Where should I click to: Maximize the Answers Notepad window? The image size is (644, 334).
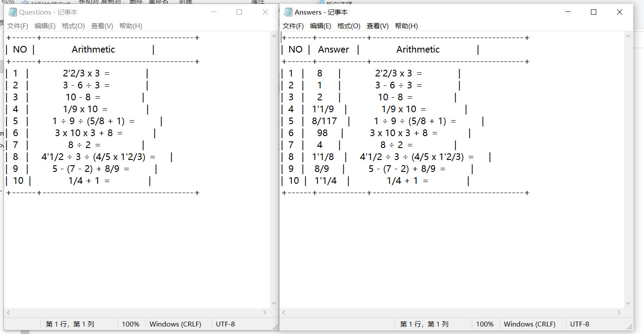click(594, 12)
